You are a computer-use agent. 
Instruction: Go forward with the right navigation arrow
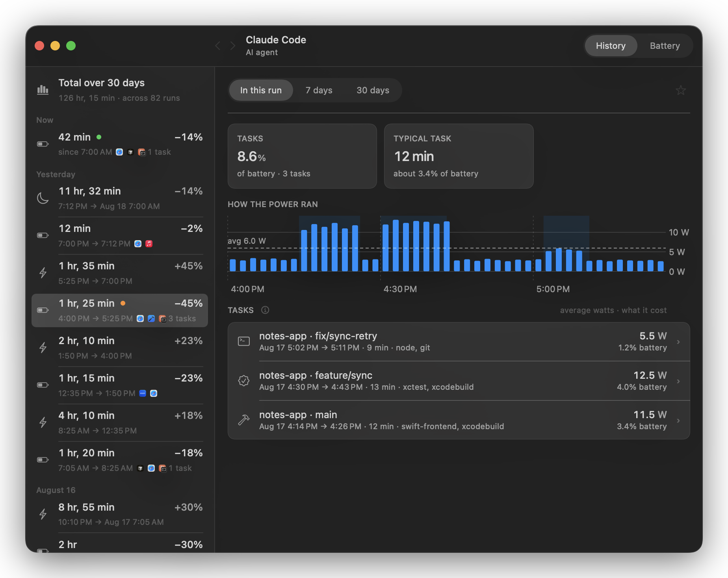[x=233, y=46]
